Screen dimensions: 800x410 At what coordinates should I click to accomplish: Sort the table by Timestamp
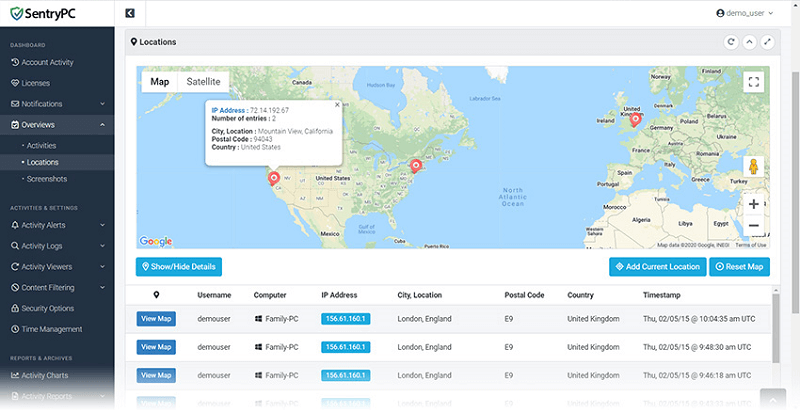(x=662, y=295)
